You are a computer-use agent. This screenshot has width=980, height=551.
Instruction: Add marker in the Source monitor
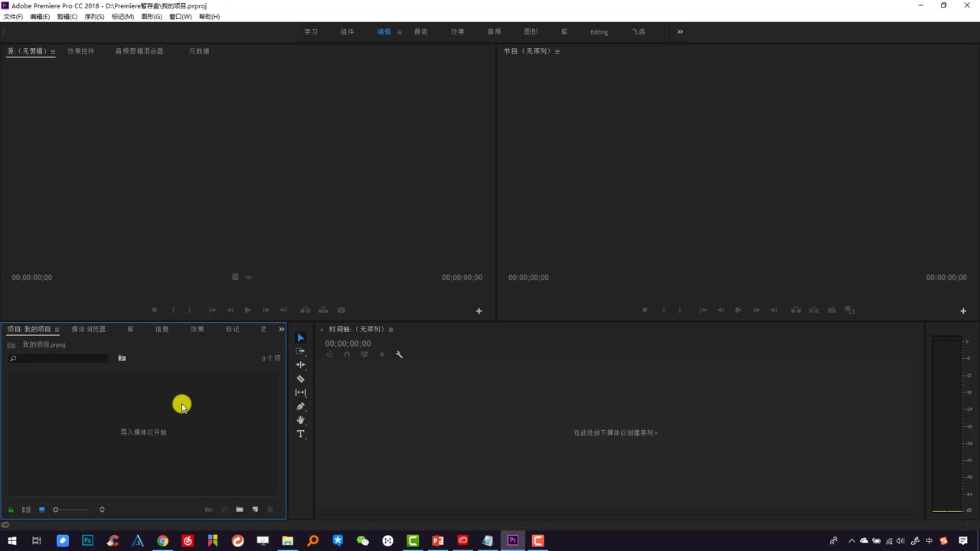pyautogui.click(x=154, y=310)
